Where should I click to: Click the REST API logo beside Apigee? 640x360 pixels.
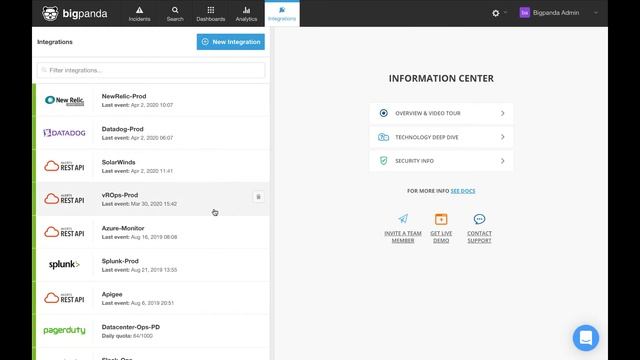click(x=64, y=298)
